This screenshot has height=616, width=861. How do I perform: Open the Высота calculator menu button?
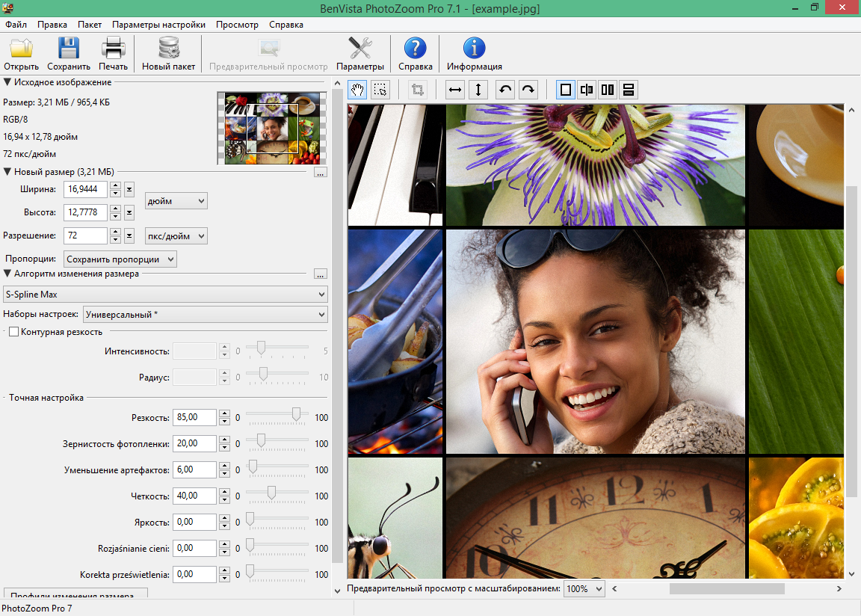click(x=129, y=212)
